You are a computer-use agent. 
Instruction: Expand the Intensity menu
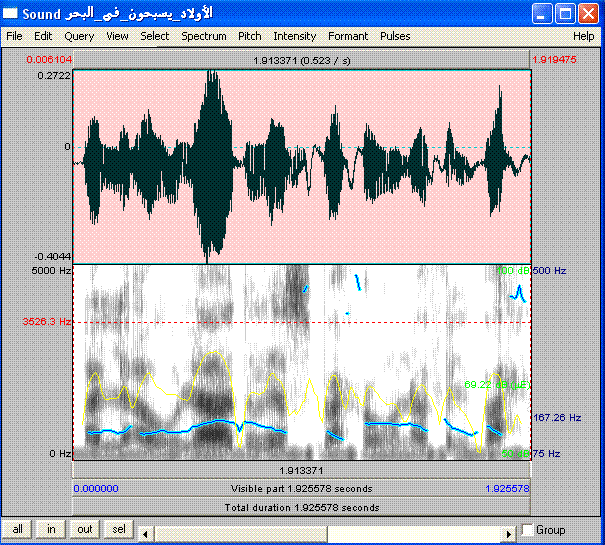pos(294,36)
